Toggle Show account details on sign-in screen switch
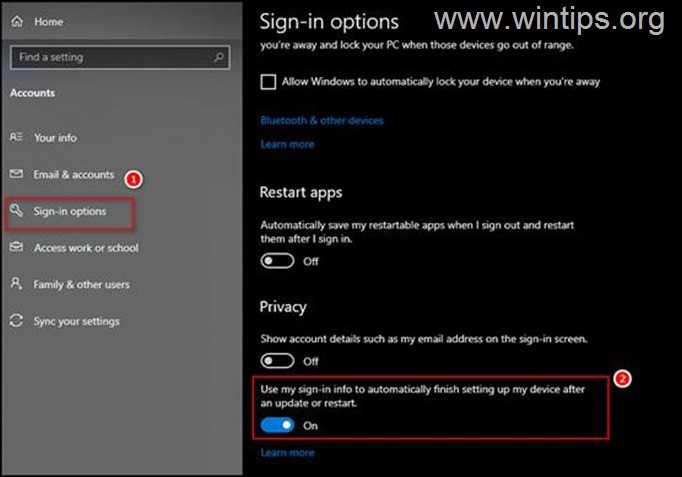 tap(277, 361)
